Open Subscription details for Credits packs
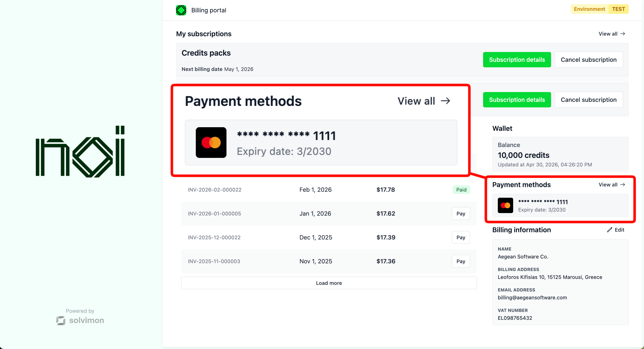 pos(517,60)
